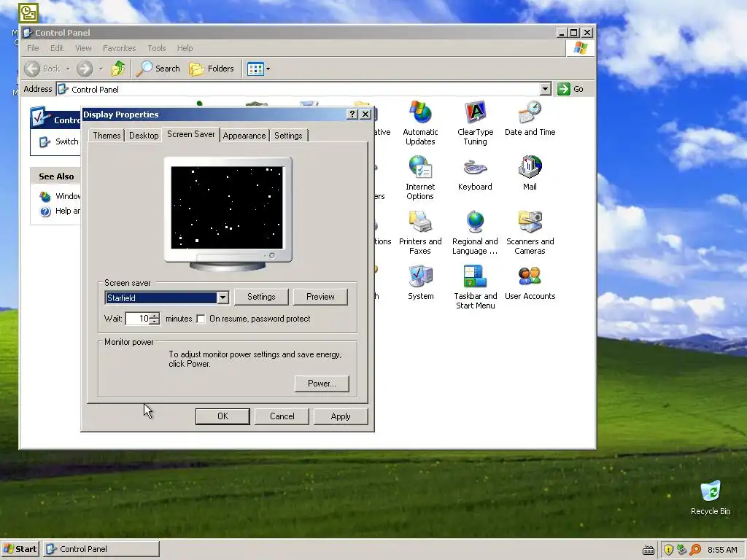The width and height of the screenshot is (747, 560).
Task: Click the Preview button
Action: tap(320, 297)
